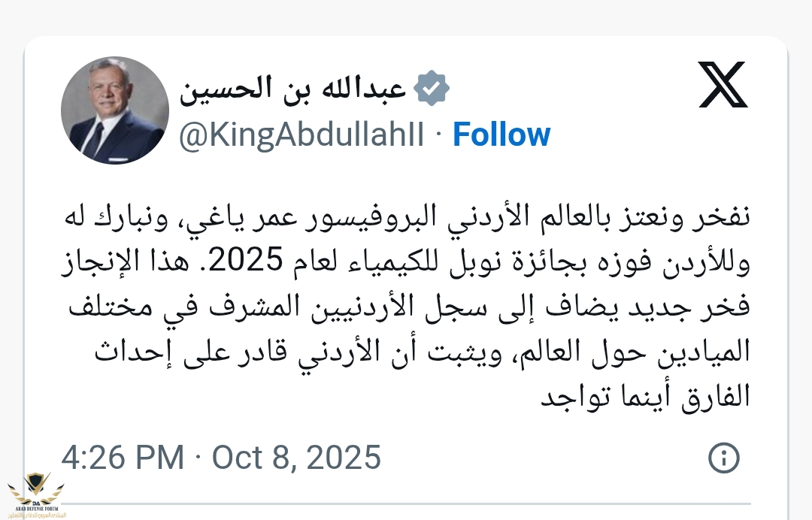Click the display name عبدالله بن الحسين

coord(293,89)
